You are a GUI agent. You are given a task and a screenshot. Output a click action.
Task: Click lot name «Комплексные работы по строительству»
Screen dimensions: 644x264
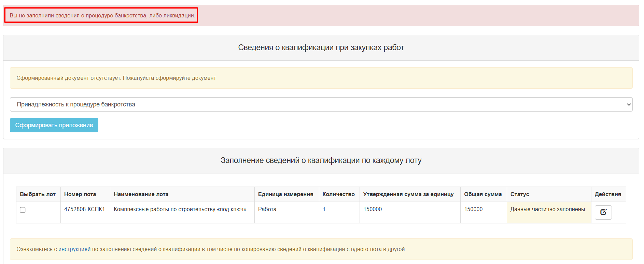180,209
